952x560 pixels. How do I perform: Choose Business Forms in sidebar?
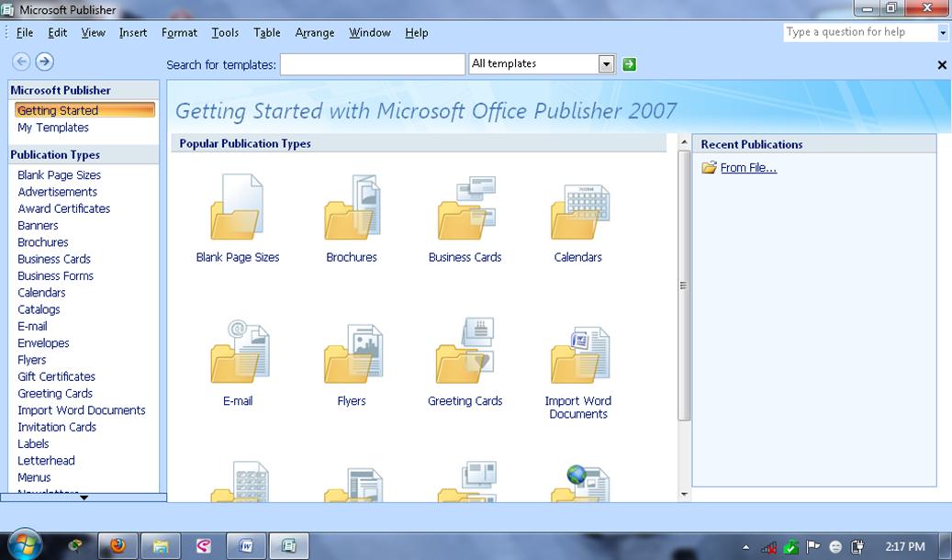[x=55, y=275]
